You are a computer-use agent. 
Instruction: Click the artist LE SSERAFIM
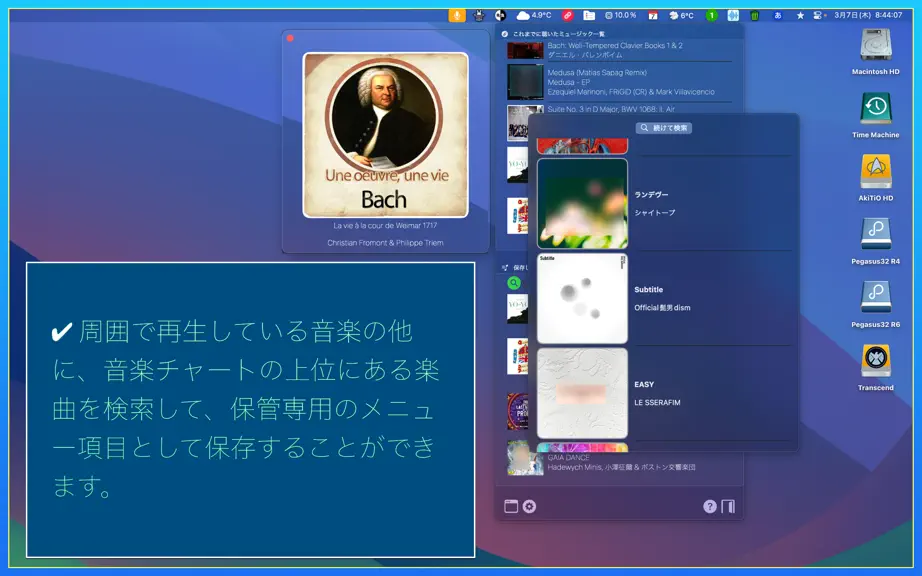point(657,403)
